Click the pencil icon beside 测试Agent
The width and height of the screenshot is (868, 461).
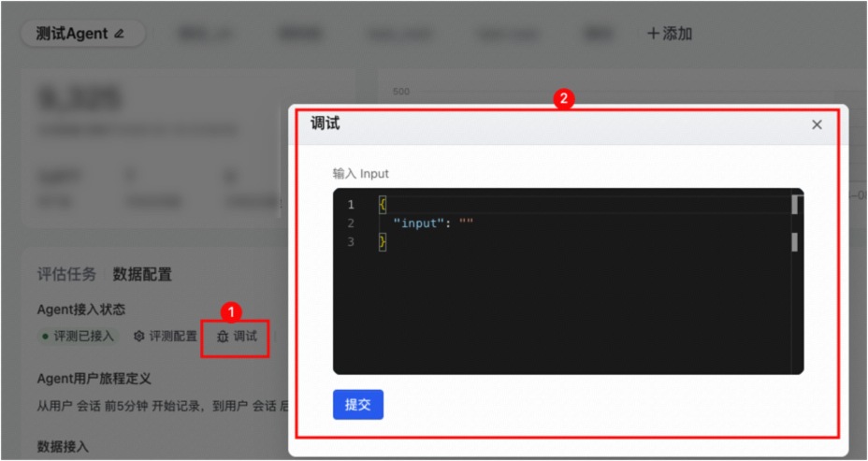tap(119, 34)
